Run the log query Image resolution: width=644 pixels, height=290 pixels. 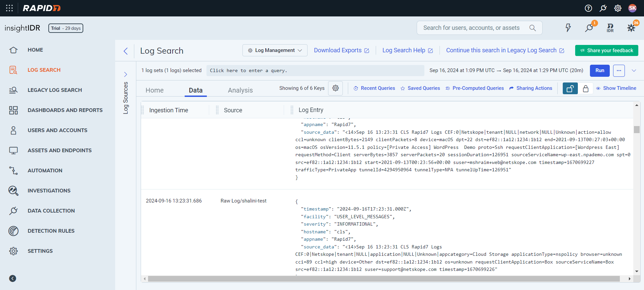coord(600,70)
